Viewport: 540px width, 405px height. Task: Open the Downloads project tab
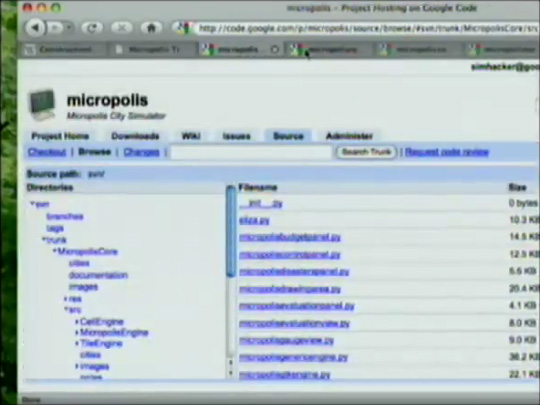(135, 136)
